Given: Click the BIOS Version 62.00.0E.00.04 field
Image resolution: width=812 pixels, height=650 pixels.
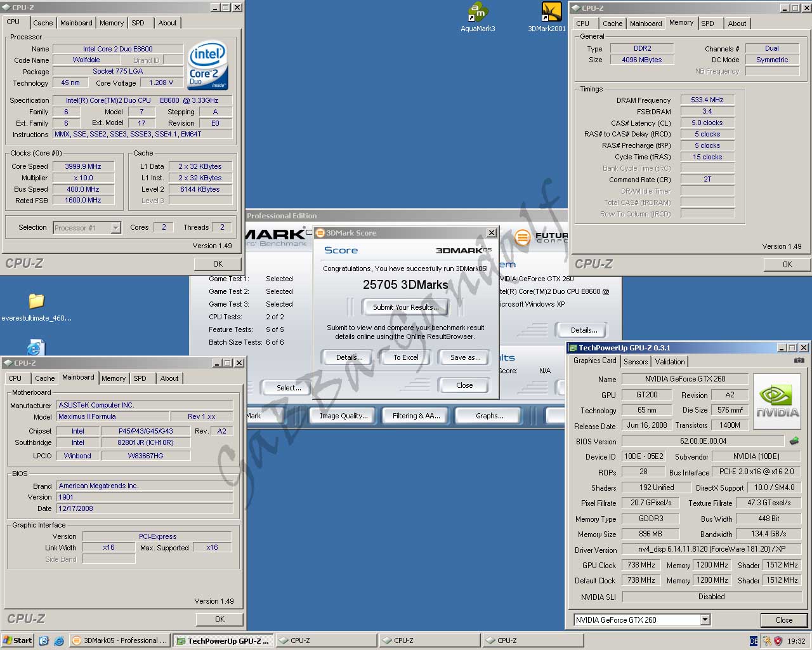Looking at the screenshot, I should click(703, 441).
